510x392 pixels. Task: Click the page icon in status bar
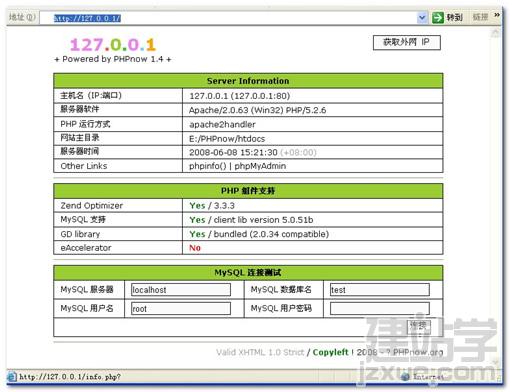tap(11, 377)
